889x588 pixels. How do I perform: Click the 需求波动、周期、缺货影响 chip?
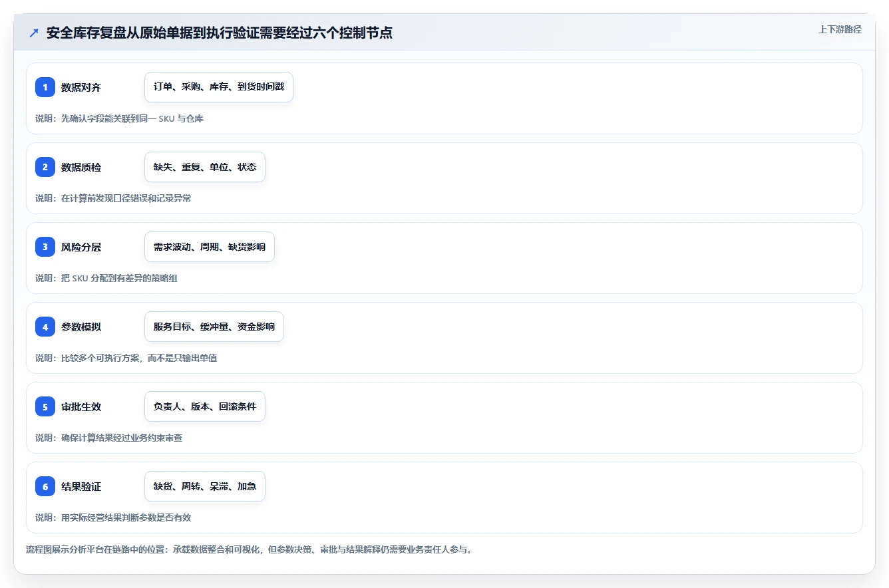210,247
